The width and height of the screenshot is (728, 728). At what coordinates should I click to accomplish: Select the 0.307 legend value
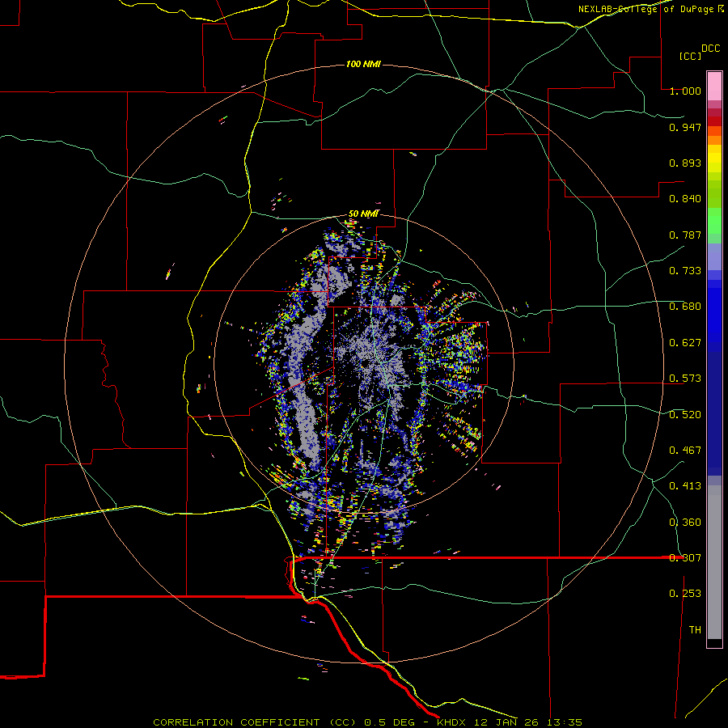[685, 558]
